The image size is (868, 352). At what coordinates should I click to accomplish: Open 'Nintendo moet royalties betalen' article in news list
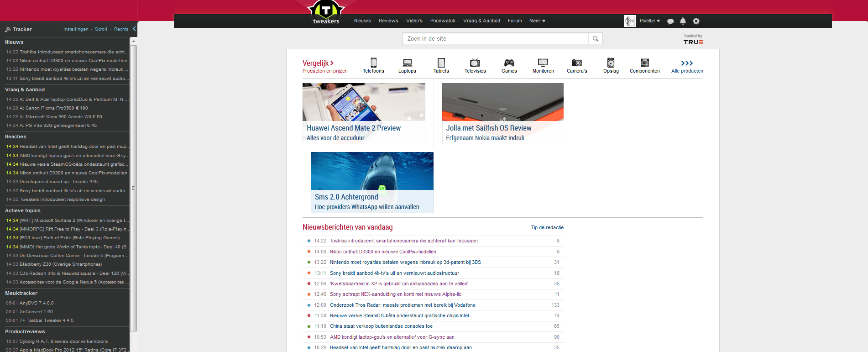pyautogui.click(x=405, y=262)
